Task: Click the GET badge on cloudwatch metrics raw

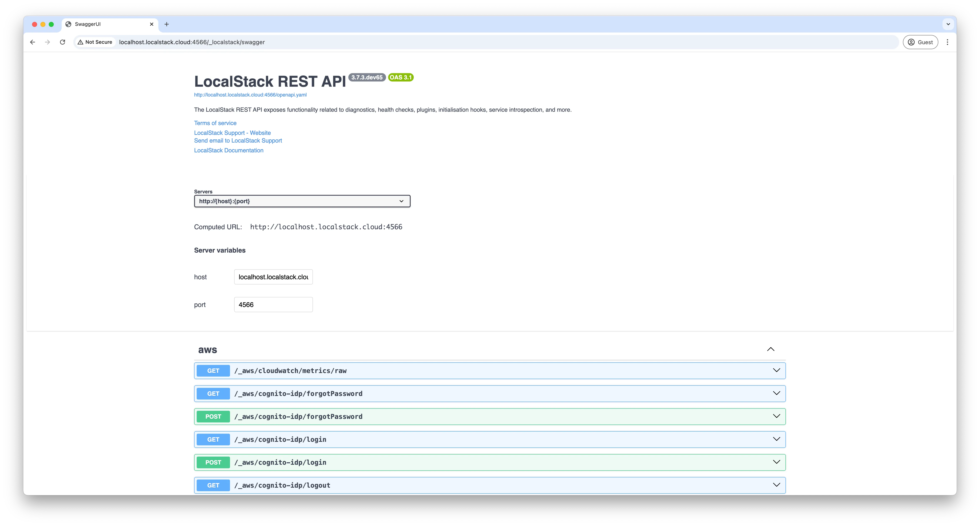Action: [x=213, y=370]
